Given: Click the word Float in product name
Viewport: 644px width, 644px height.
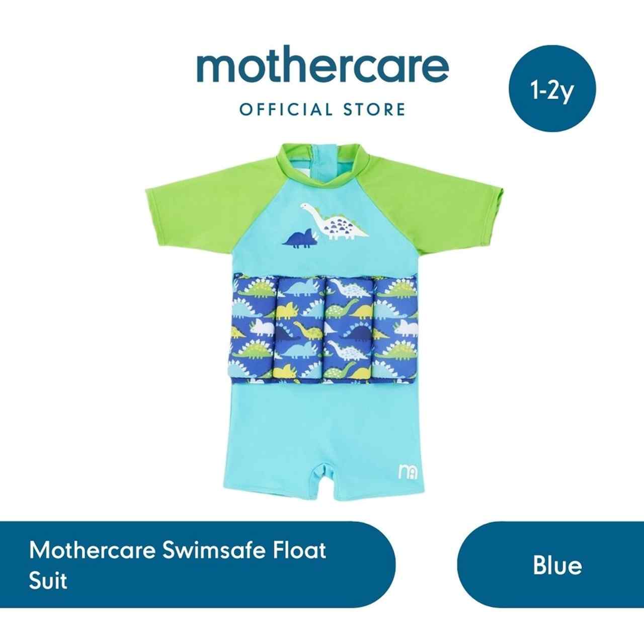Looking at the screenshot, I should click(x=299, y=550).
